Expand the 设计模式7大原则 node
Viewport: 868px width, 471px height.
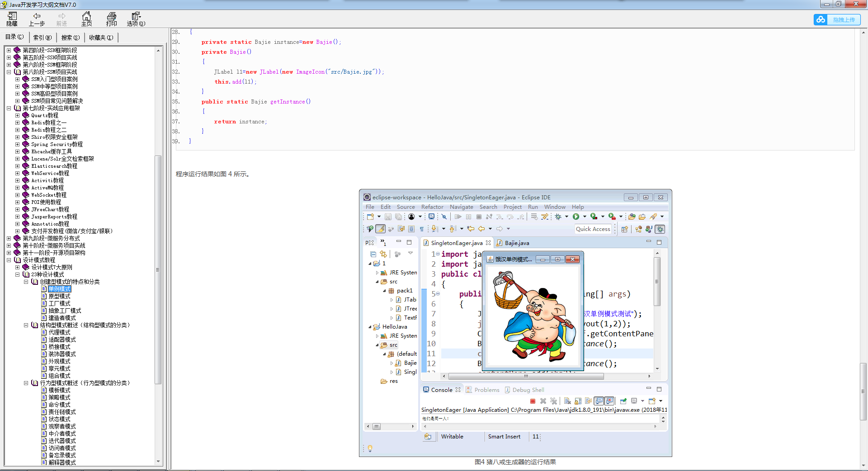17,267
